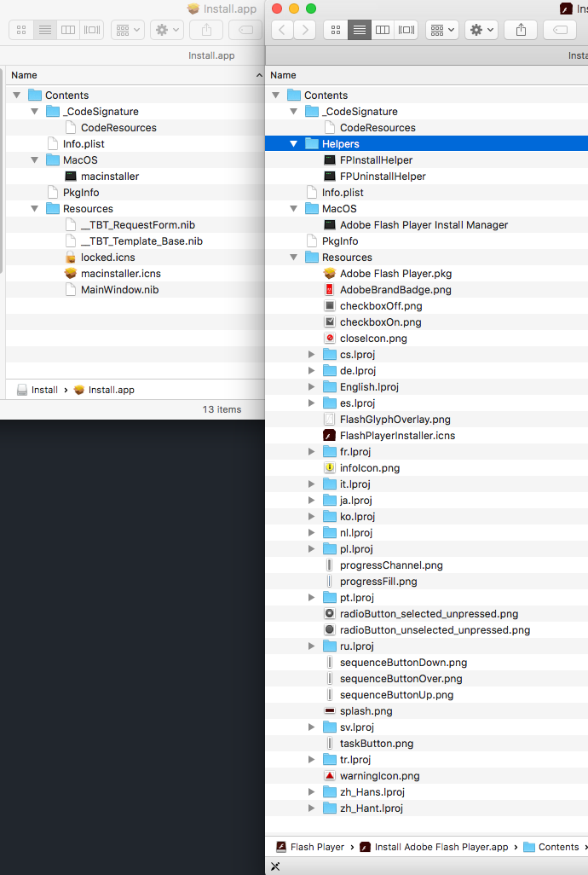This screenshot has width=588, height=875.
Task: Select the FlashPlayerInstaller.icns icon
Action: click(330, 435)
